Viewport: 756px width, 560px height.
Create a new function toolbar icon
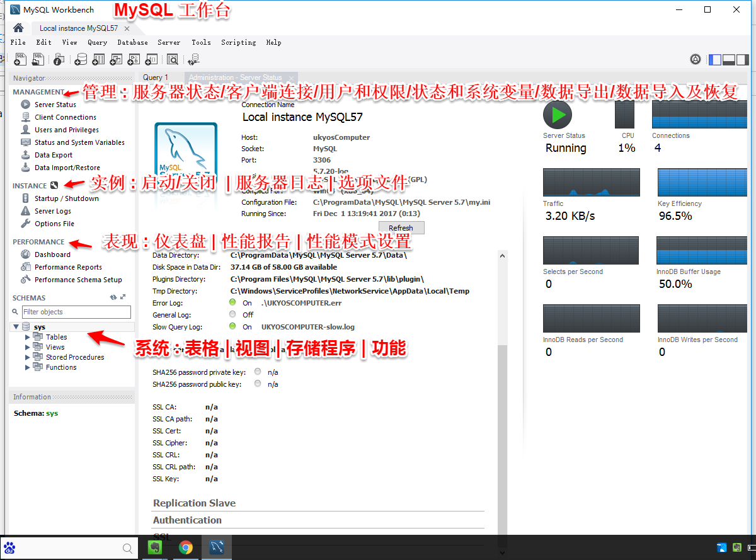coord(151,59)
